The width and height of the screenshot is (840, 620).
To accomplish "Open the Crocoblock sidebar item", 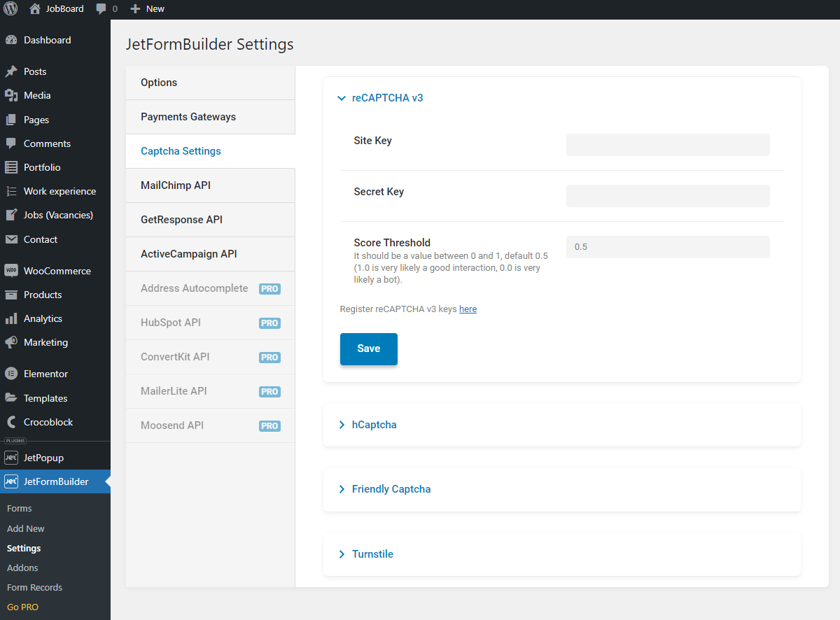I will 48,422.
